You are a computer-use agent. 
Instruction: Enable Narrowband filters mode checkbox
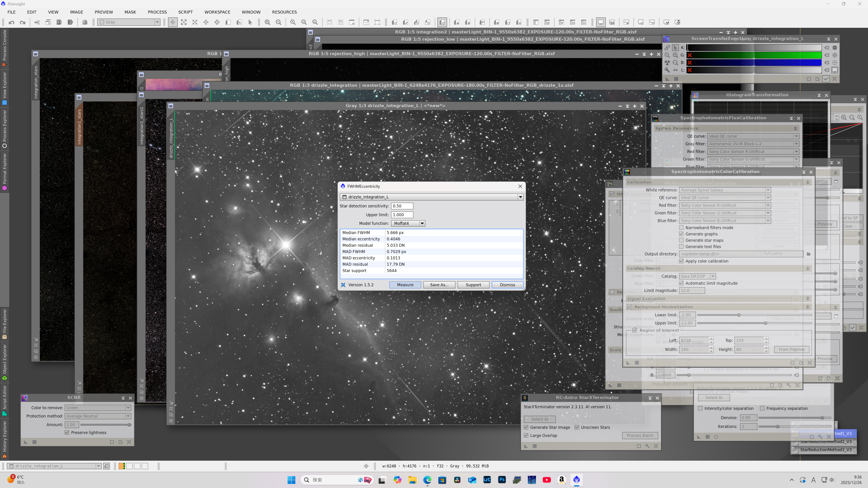point(681,228)
